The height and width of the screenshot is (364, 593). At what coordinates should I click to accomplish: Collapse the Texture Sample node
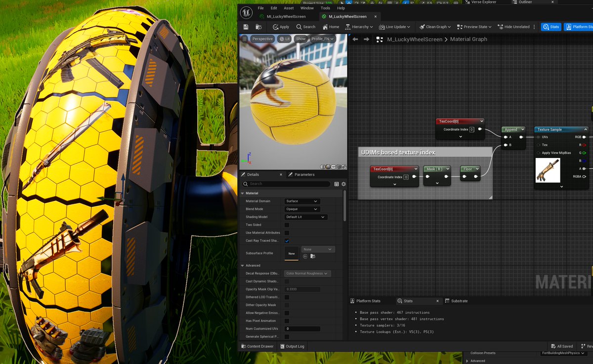coord(586,129)
